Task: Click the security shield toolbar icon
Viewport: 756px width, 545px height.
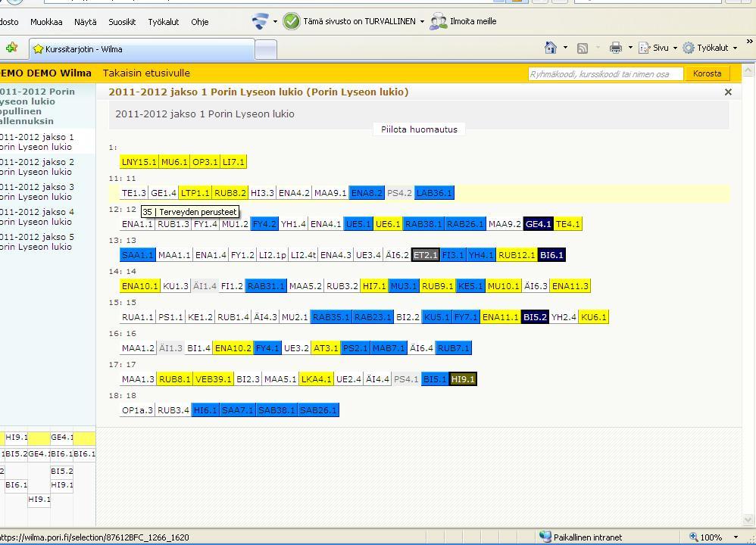Action: click(261, 21)
